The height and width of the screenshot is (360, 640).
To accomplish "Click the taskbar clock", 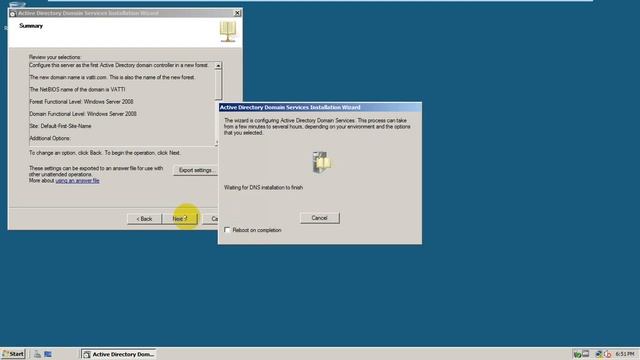I will [x=625, y=354].
